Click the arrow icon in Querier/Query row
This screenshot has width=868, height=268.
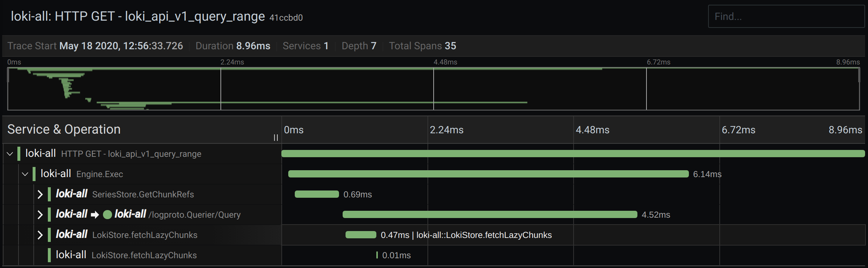click(x=95, y=215)
